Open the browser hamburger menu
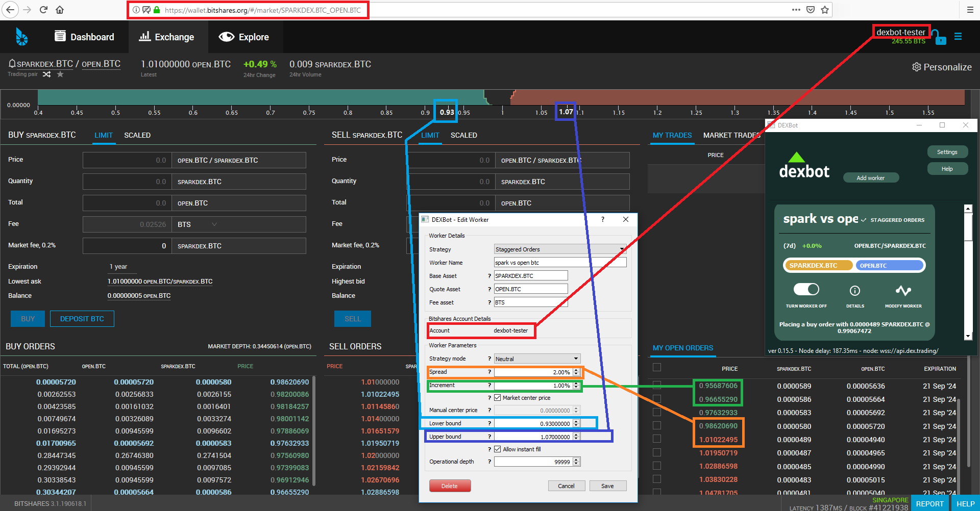 pos(970,10)
